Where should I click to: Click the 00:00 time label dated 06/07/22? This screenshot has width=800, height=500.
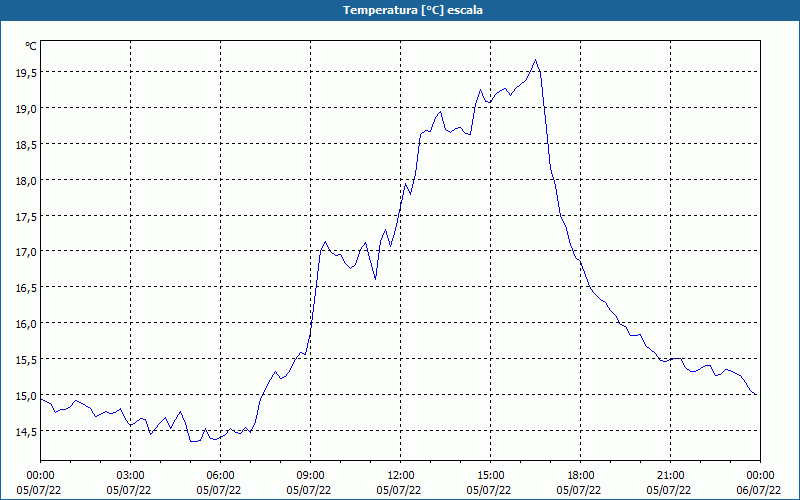click(760, 476)
